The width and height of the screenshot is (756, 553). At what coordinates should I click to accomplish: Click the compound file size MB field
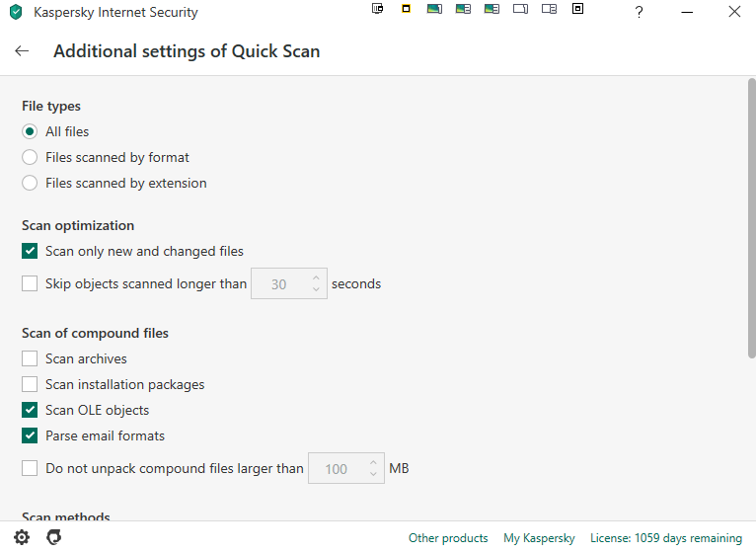click(337, 469)
